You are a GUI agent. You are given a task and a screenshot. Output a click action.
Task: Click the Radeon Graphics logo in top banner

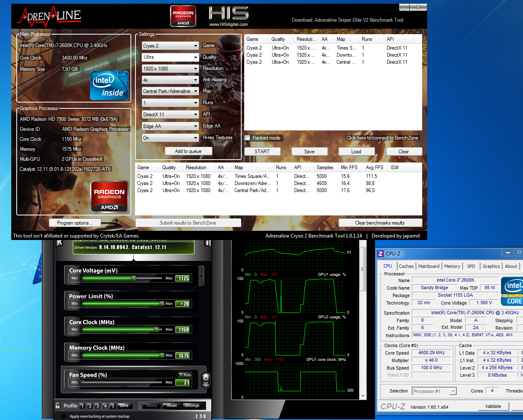(x=183, y=16)
